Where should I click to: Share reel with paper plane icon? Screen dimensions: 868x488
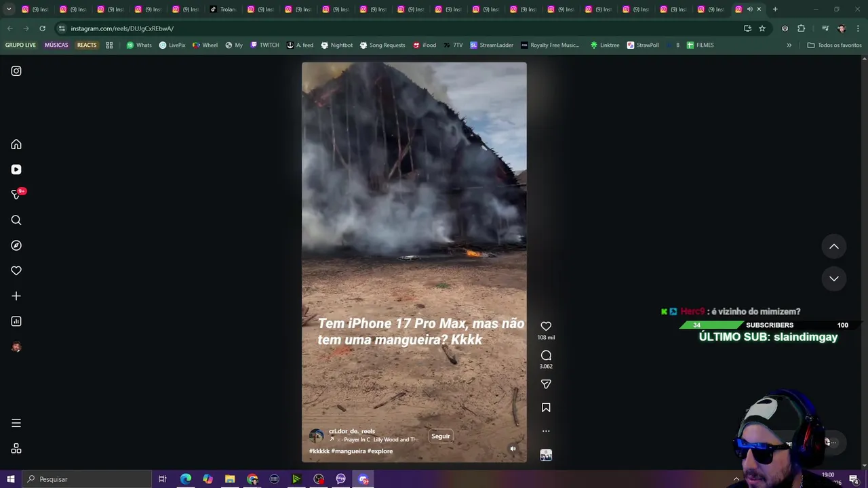pyautogui.click(x=546, y=384)
